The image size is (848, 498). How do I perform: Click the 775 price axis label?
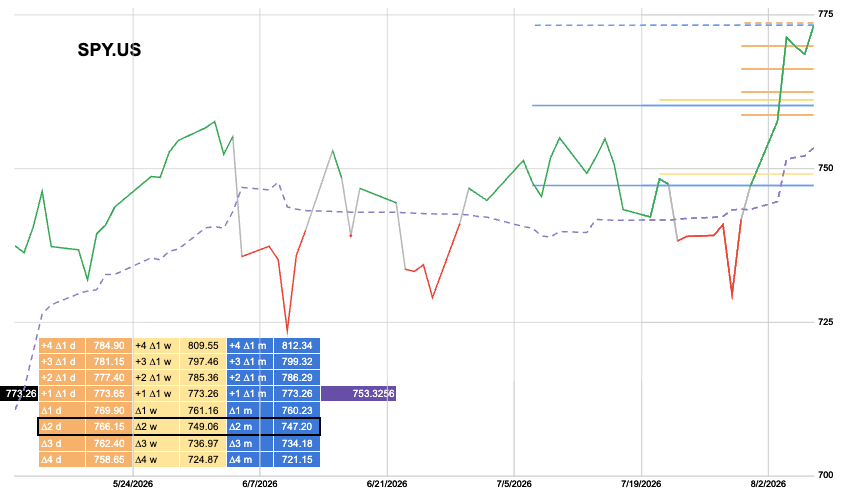pos(825,14)
